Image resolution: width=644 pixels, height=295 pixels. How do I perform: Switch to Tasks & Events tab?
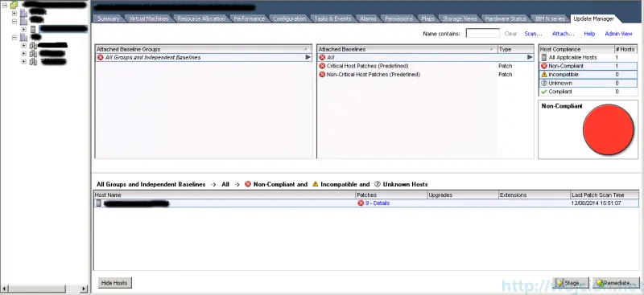click(x=332, y=18)
